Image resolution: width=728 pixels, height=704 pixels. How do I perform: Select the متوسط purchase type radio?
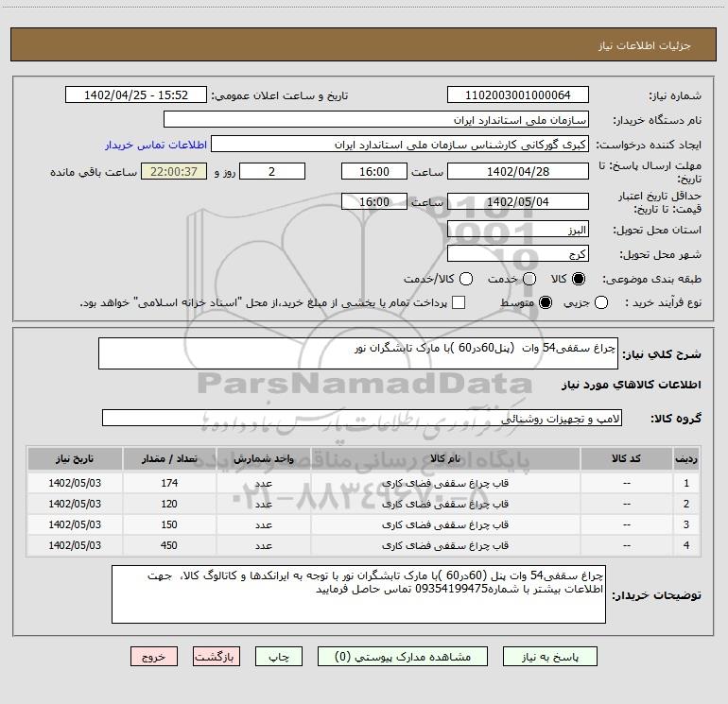coord(546,302)
